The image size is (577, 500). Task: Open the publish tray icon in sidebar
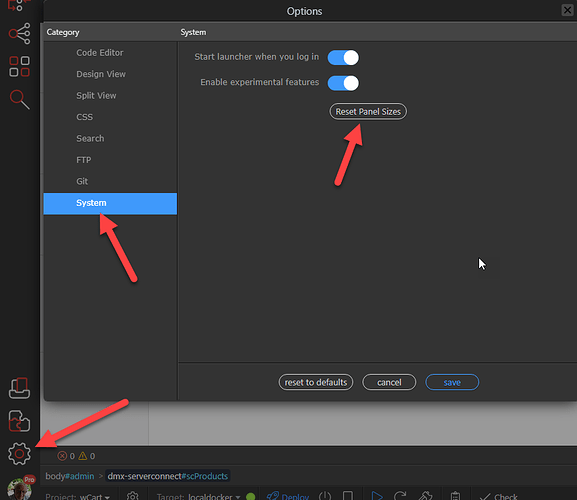point(19,388)
